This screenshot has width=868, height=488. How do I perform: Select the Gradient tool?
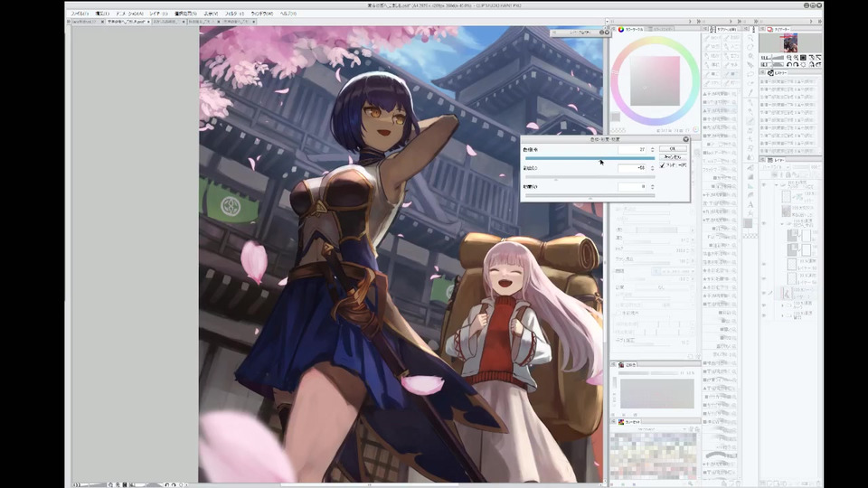click(x=750, y=177)
